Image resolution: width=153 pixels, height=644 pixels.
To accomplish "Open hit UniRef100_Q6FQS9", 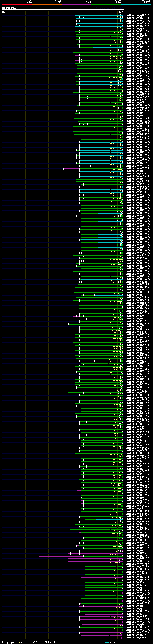I will 137,108.
